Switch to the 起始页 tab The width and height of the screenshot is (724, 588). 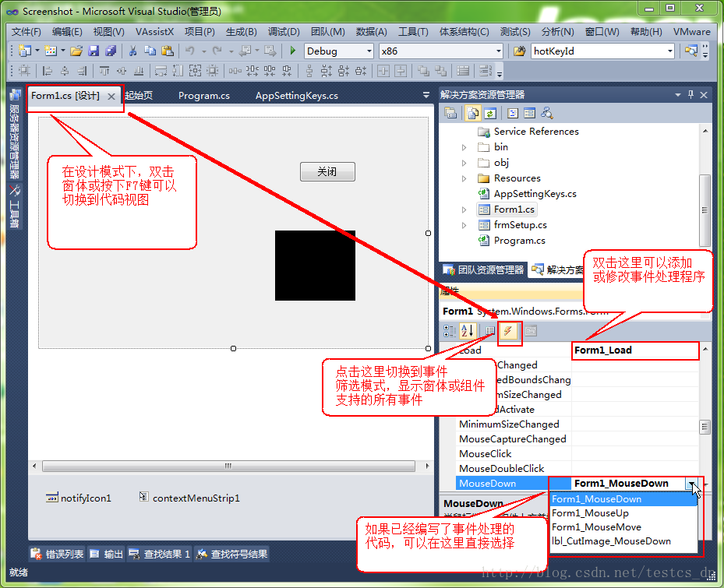click(x=139, y=96)
